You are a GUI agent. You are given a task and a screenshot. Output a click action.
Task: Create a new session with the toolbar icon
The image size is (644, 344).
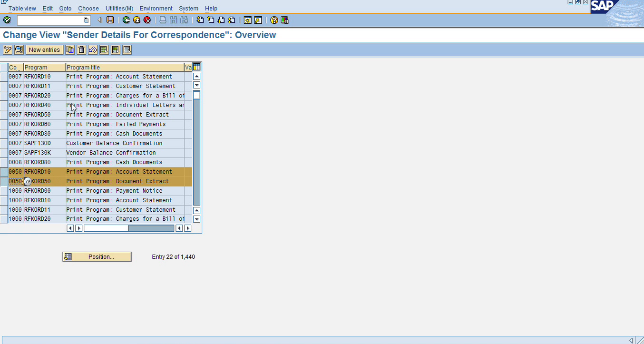247,20
